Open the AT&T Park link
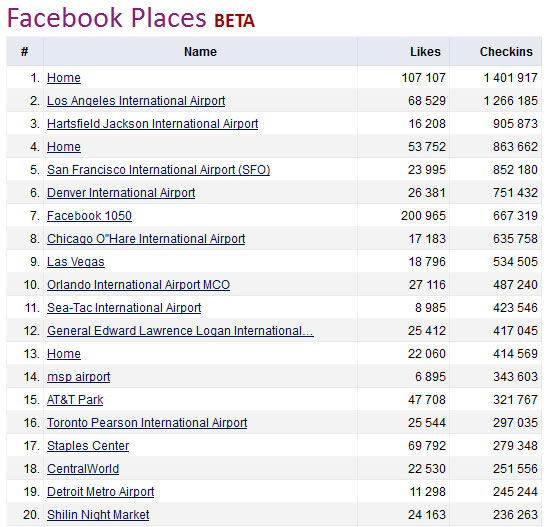This screenshot has height=527, width=552. [x=75, y=400]
